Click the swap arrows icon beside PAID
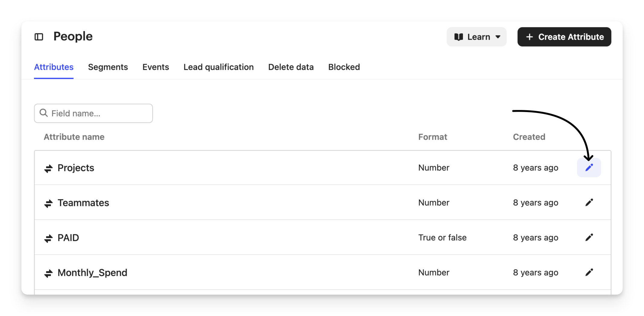Image resolution: width=644 pixels, height=316 pixels. tap(48, 238)
